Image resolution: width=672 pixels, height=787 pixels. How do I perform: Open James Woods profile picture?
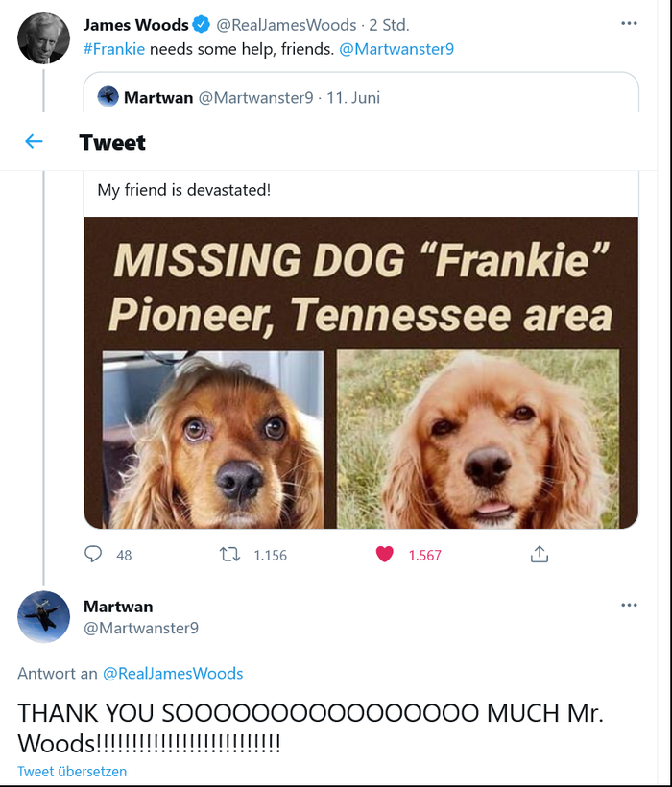(43, 39)
